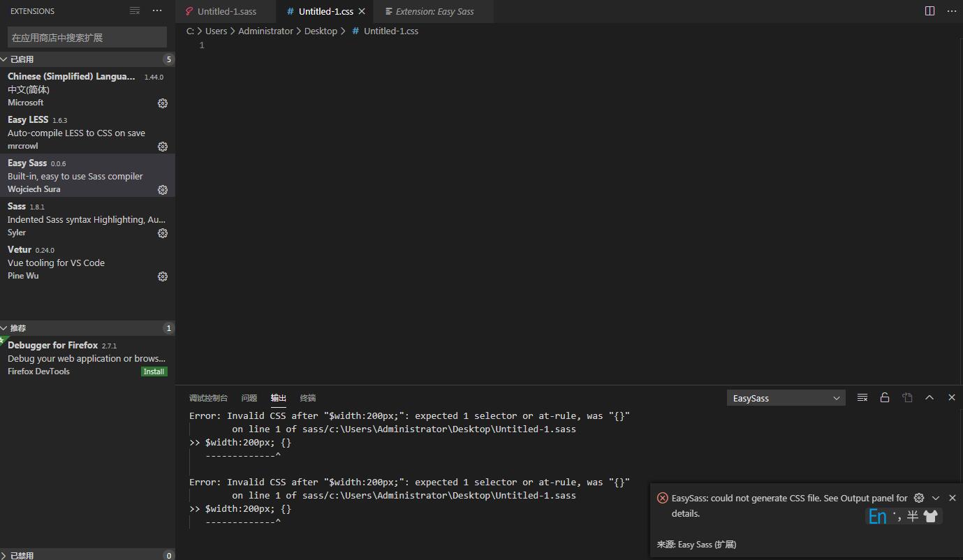The image size is (963, 560).
Task: Maximize the bottom panel
Action: click(929, 397)
